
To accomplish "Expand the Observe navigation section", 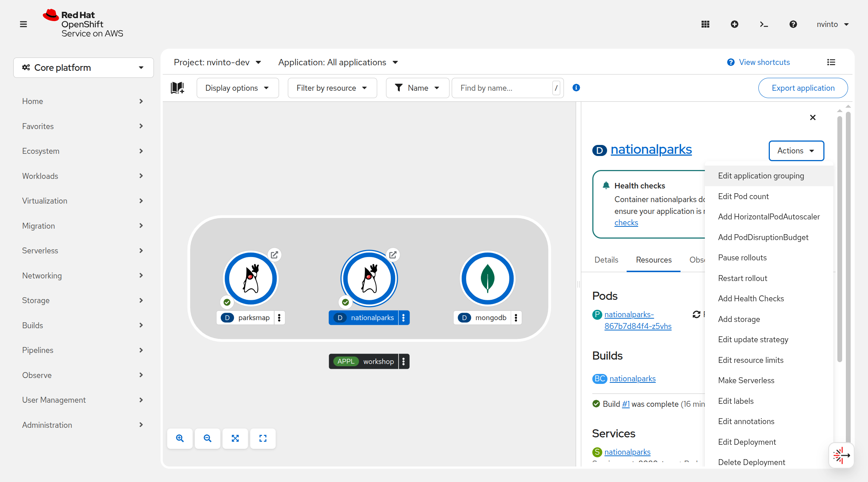I will pos(83,375).
